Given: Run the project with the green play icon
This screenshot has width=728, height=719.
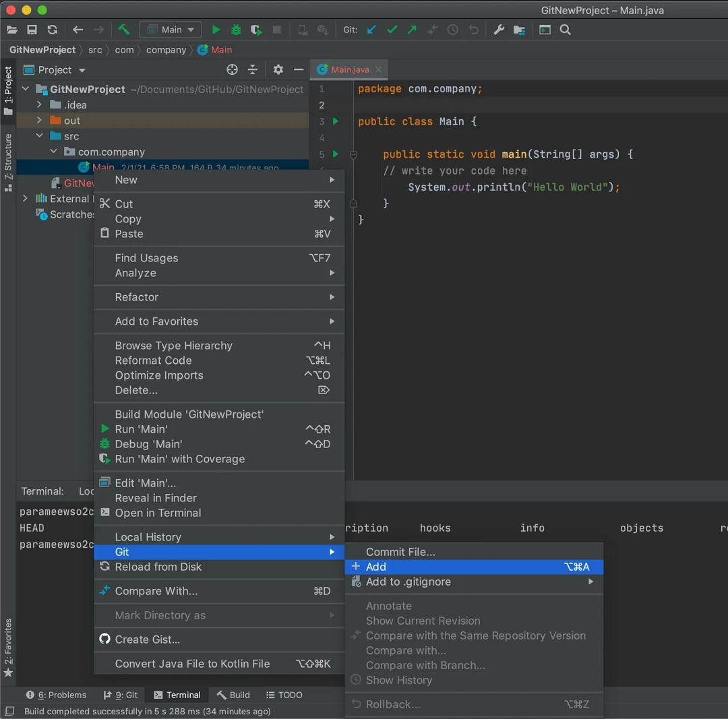Looking at the screenshot, I should 216,30.
